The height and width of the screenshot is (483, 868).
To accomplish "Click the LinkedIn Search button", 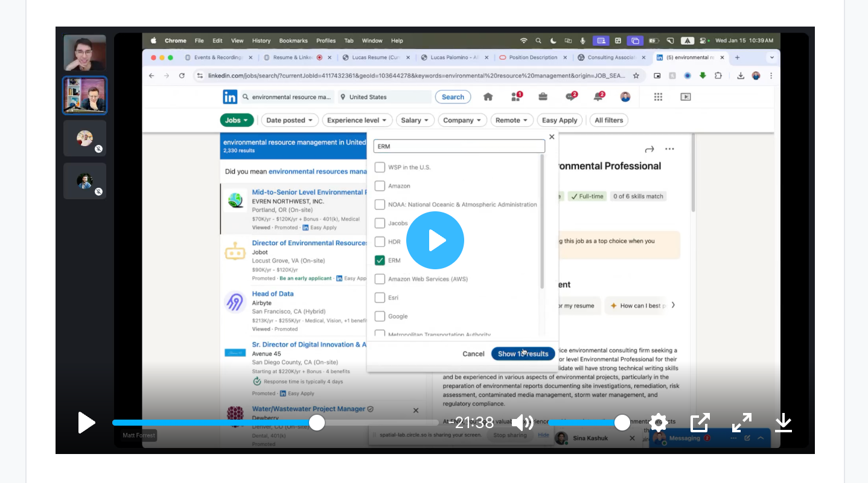I will pos(453,97).
